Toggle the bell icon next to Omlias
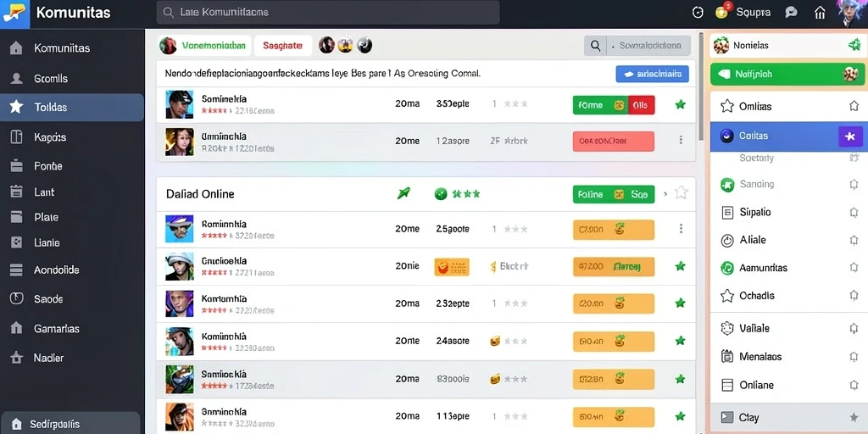Image resolution: width=868 pixels, height=434 pixels. (854, 106)
